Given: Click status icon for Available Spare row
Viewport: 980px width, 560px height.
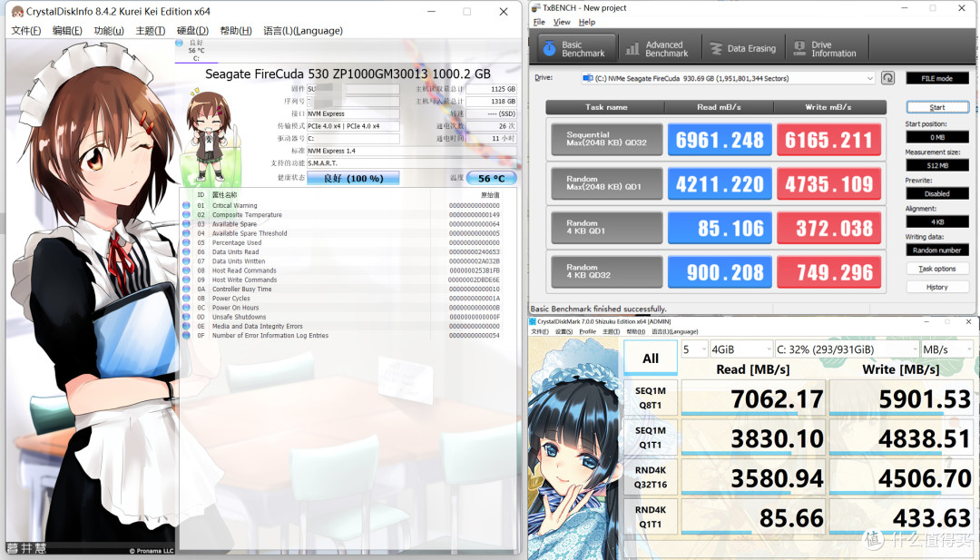Looking at the screenshot, I should coord(186,224).
